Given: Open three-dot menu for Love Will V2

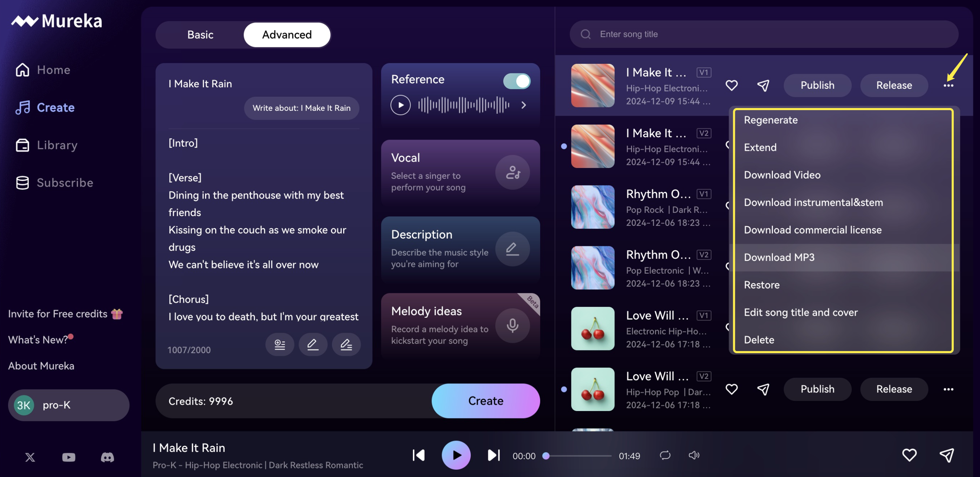Looking at the screenshot, I should click(948, 389).
